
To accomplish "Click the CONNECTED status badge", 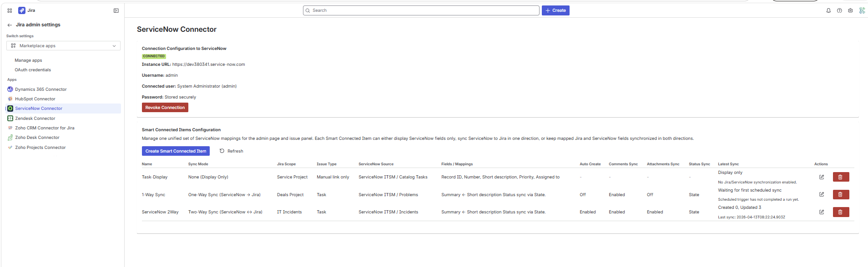I will pyautogui.click(x=154, y=56).
